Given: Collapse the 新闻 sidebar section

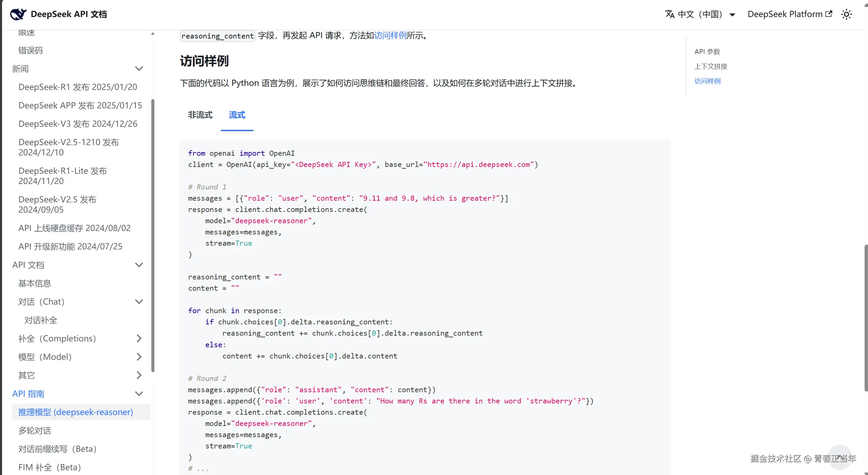Looking at the screenshot, I should click(139, 68).
